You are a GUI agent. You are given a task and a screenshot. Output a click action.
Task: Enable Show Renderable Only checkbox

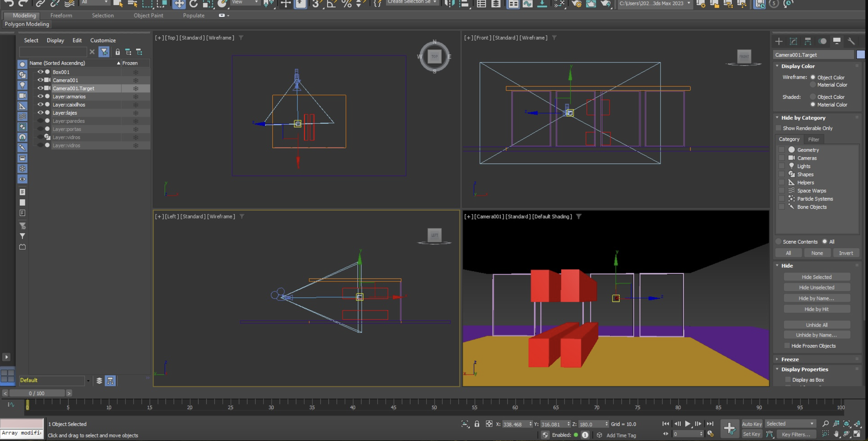(x=778, y=128)
